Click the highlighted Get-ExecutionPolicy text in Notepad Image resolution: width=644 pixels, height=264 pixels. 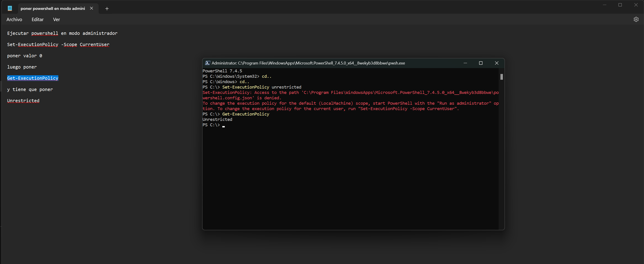(33, 78)
